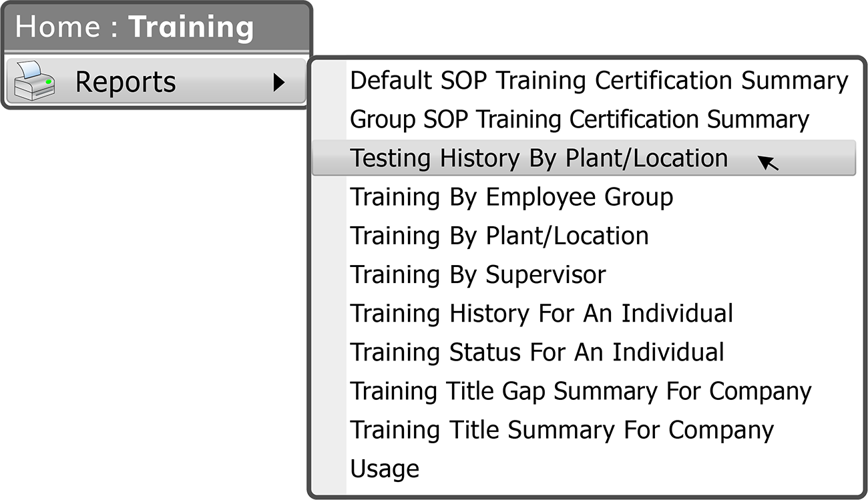Open Training Title Gap Summary For Company
The height and width of the screenshot is (500, 868).
click(x=581, y=391)
